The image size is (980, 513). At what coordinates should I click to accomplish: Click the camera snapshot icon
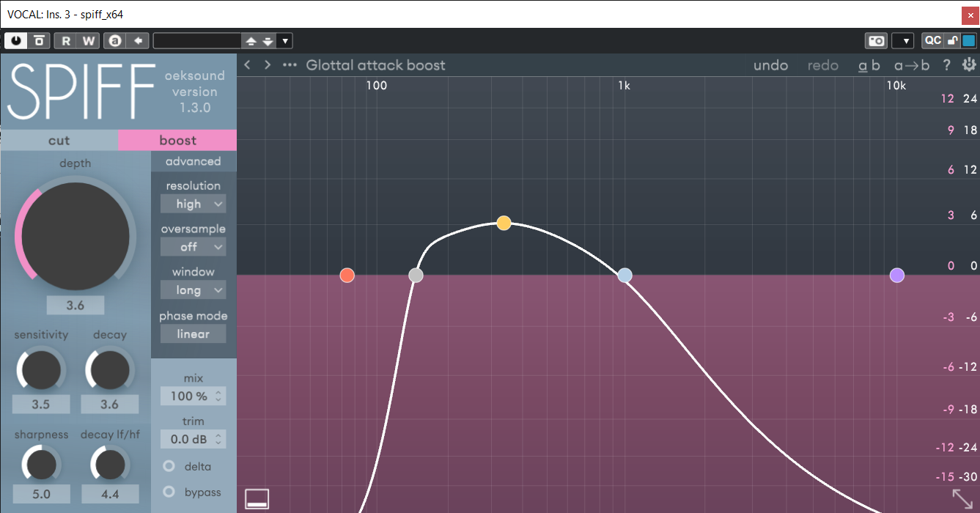pos(875,41)
